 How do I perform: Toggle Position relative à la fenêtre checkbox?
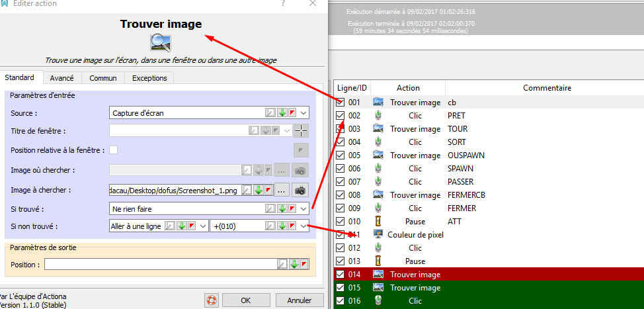pyautogui.click(x=114, y=150)
